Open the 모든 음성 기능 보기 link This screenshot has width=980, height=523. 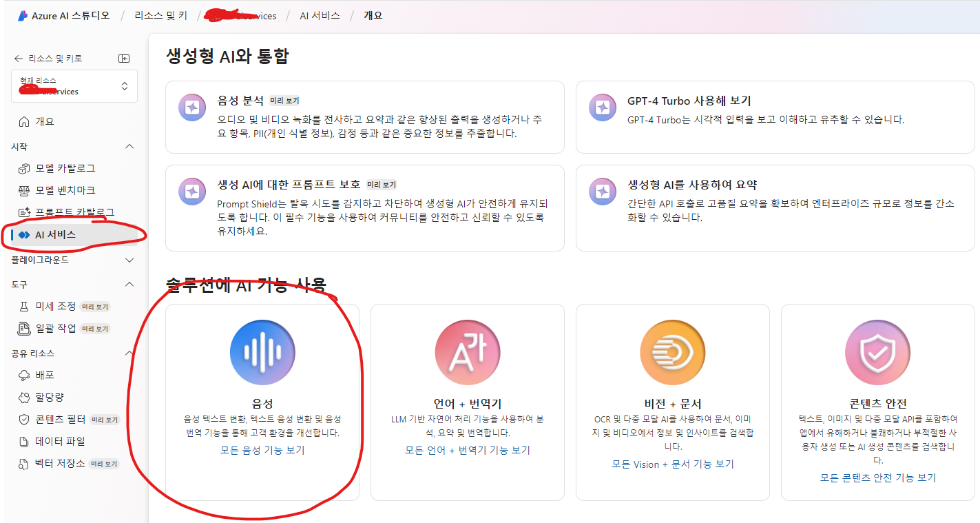[262, 450]
